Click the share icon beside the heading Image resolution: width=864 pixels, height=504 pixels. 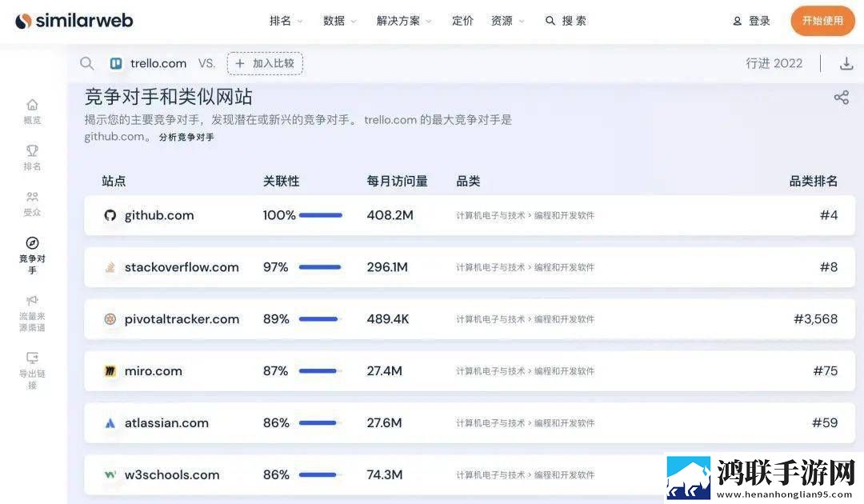(x=842, y=98)
